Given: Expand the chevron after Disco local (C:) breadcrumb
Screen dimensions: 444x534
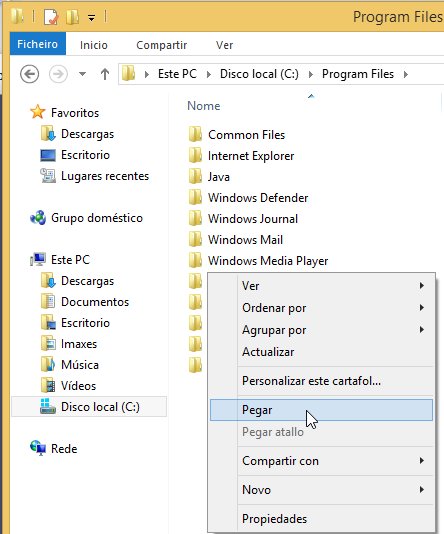Looking at the screenshot, I should 310,74.
